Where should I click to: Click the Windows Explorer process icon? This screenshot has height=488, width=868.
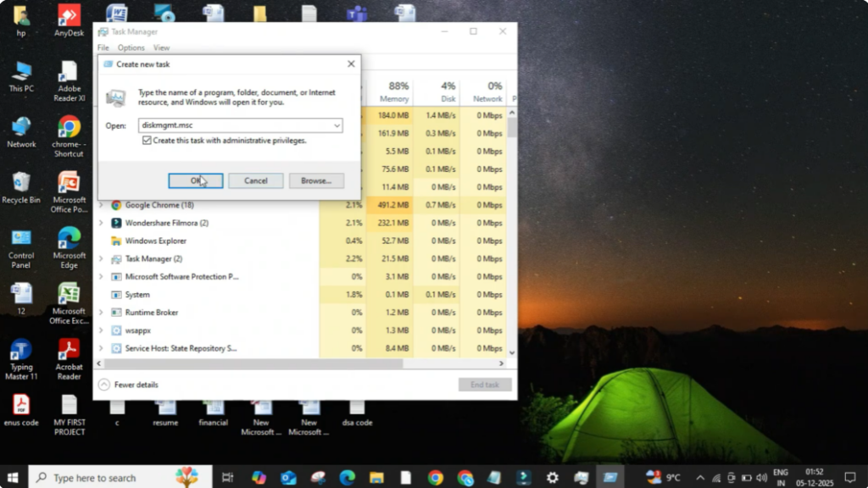[x=116, y=241]
